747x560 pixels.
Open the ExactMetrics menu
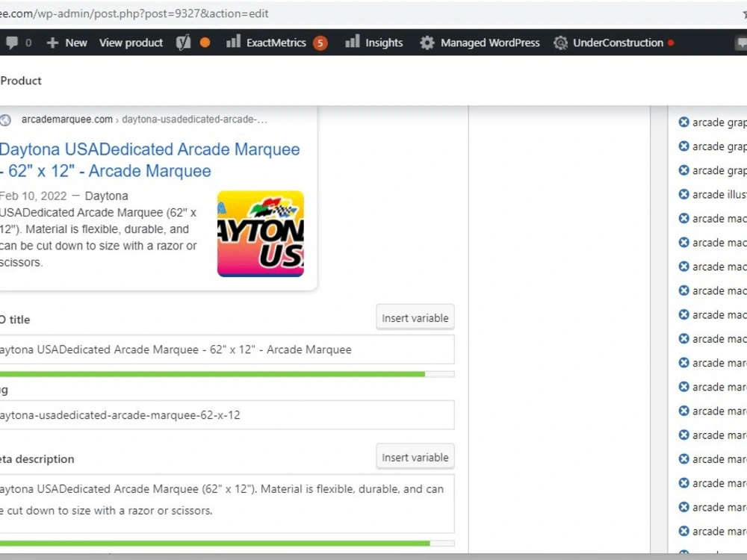pos(276,43)
